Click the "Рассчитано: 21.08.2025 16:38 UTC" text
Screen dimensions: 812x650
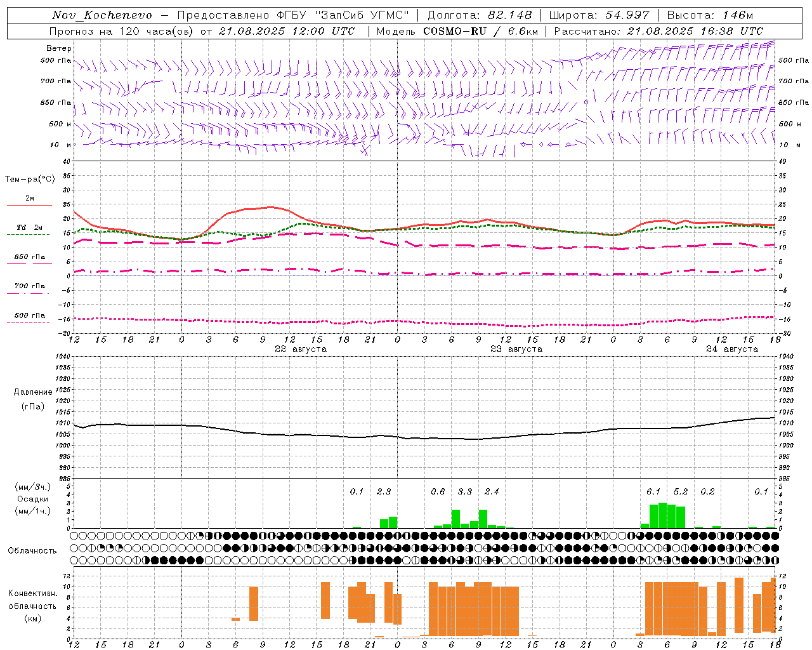click(x=658, y=31)
